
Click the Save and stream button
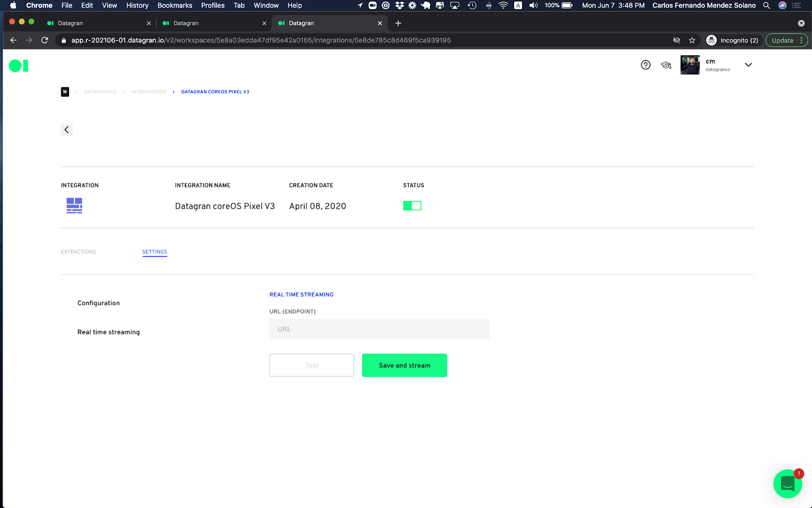coord(404,365)
